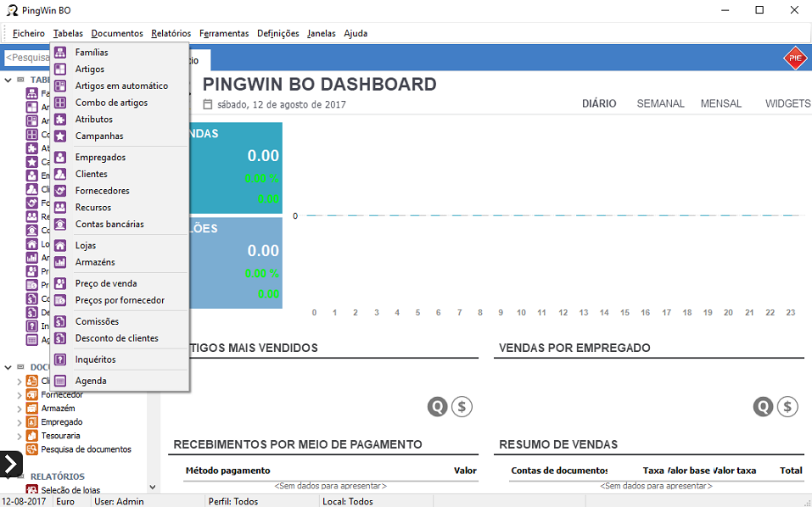Select Campanhas star icon entry in menu
The height and width of the screenshot is (507, 812).
click(x=98, y=136)
